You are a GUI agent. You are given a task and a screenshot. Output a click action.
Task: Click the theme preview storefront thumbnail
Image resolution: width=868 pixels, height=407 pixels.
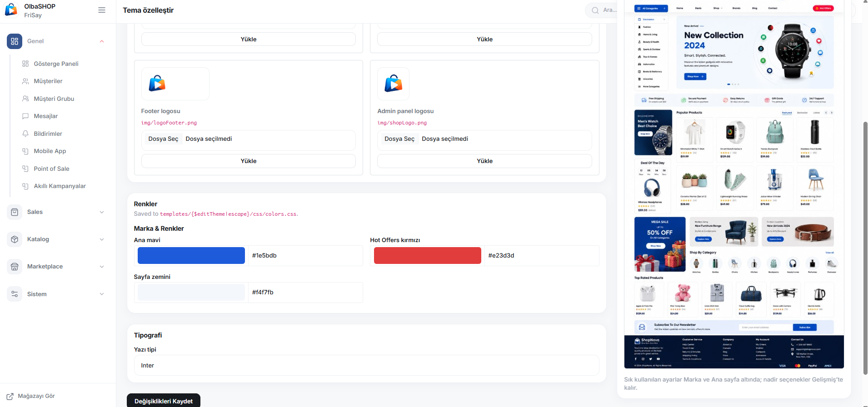tap(734, 184)
